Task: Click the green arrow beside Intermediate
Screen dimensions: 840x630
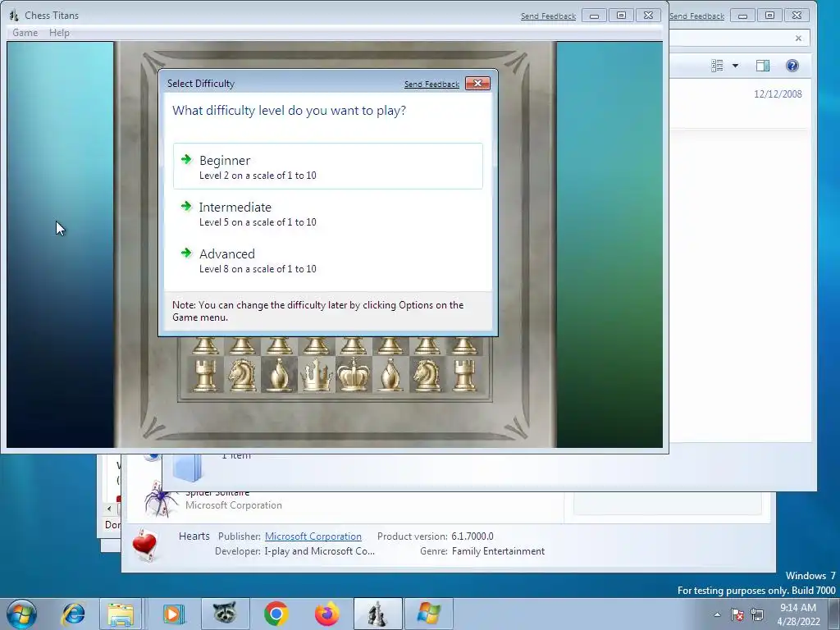Action: 186,206
